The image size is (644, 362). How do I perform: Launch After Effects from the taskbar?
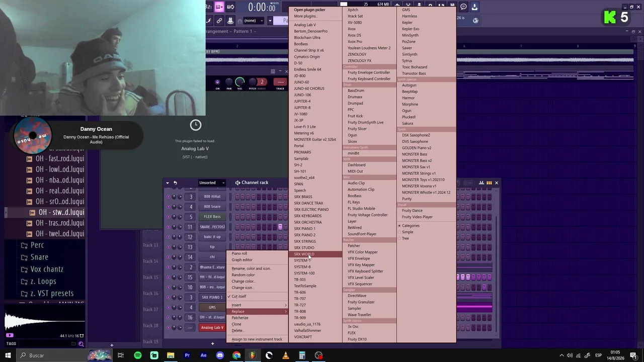[203, 355]
